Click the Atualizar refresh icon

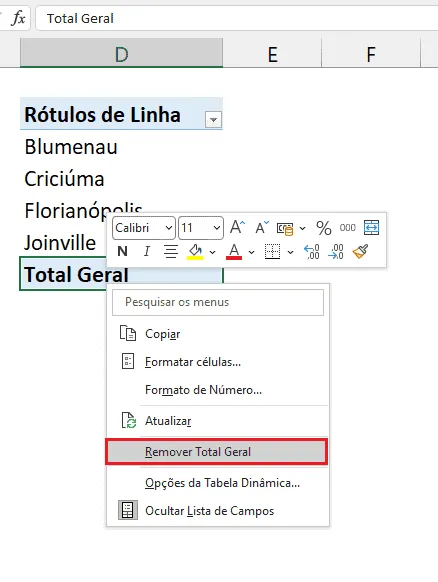tap(129, 420)
